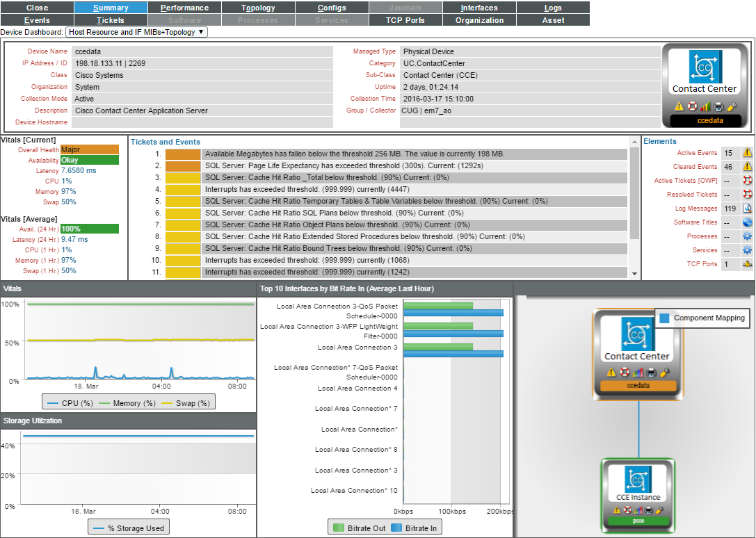View the Log Messages magnifier page icon
This screenshot has width=756, height=538.
pyautogui.click(x=748, y=209)
